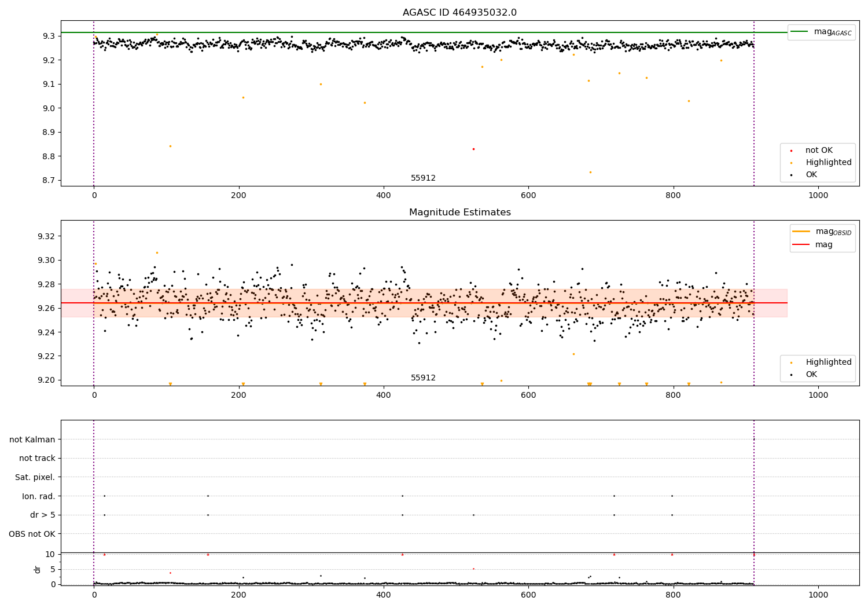The height and width of the screenshot is (608, 868).
Task: Click 'not OK' in the top plot legend
Action: click(819, 151)
